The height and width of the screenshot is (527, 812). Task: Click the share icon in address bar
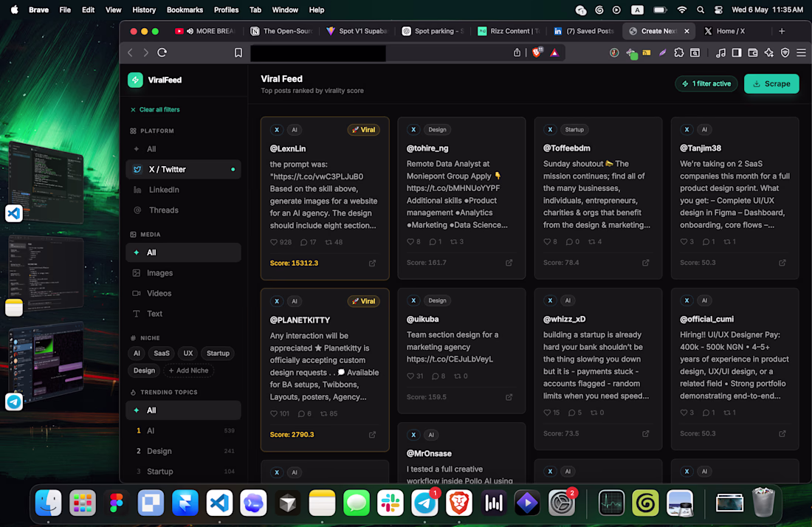click(x=517, y=52)
